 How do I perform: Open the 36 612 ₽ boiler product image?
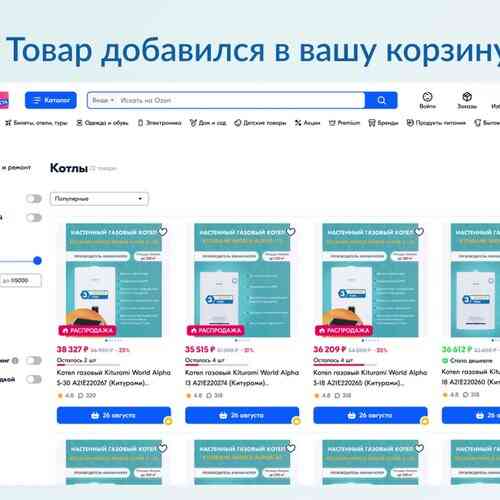(475, 280)
